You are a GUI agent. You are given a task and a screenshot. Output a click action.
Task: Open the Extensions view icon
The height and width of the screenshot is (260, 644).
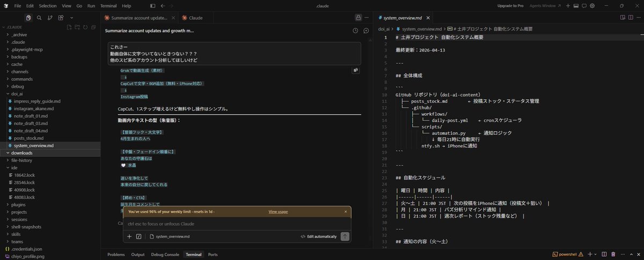61,18
